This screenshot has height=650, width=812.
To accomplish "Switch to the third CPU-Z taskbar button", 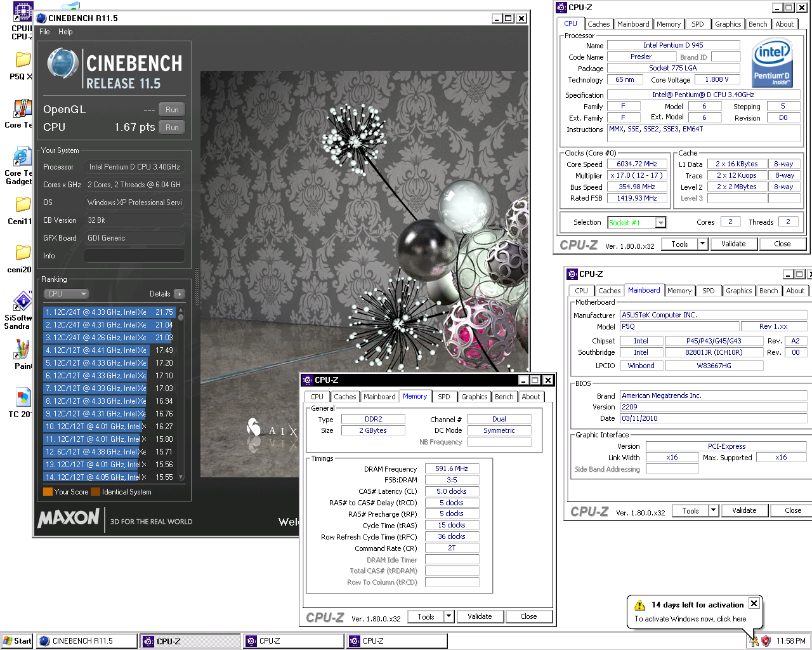I will point(397,641).
